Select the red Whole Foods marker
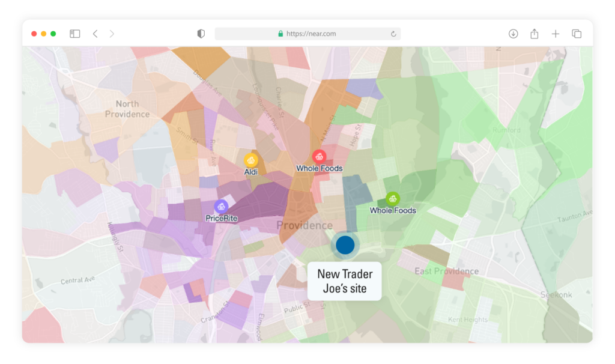 pyautogui.click(x=320, y=157)
